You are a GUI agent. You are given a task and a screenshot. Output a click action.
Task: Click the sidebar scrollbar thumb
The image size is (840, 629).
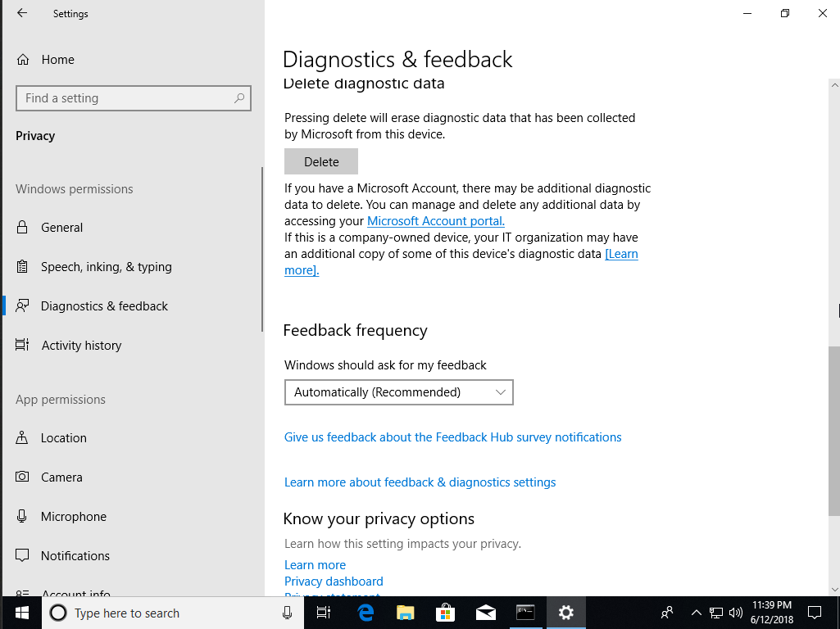(x=262, y=250)
